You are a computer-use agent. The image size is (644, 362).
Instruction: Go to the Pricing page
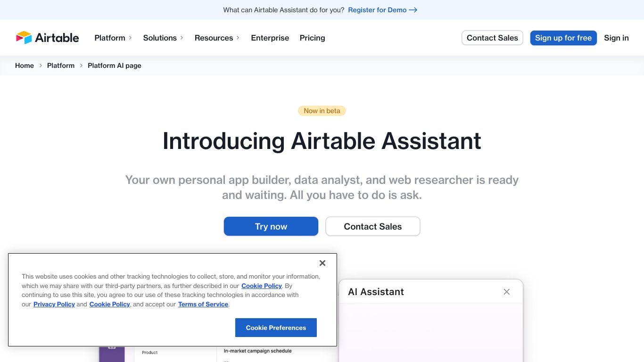(x=312, y=38)
